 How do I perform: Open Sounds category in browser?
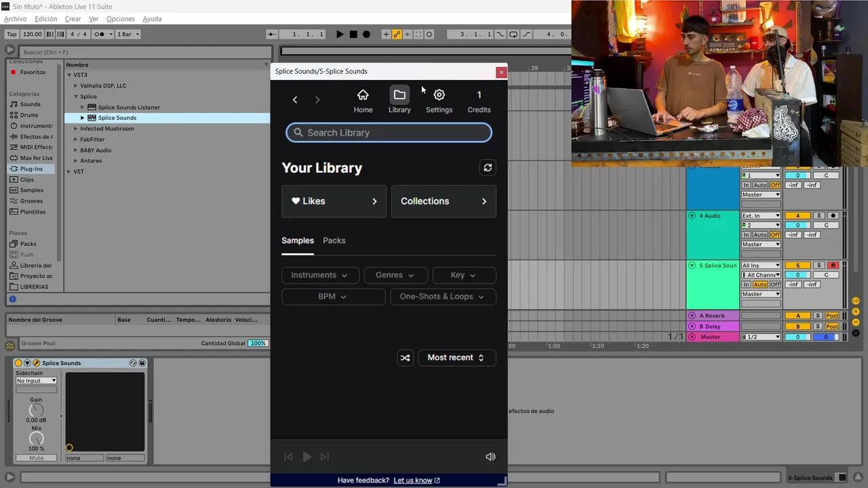pos(30,104)
